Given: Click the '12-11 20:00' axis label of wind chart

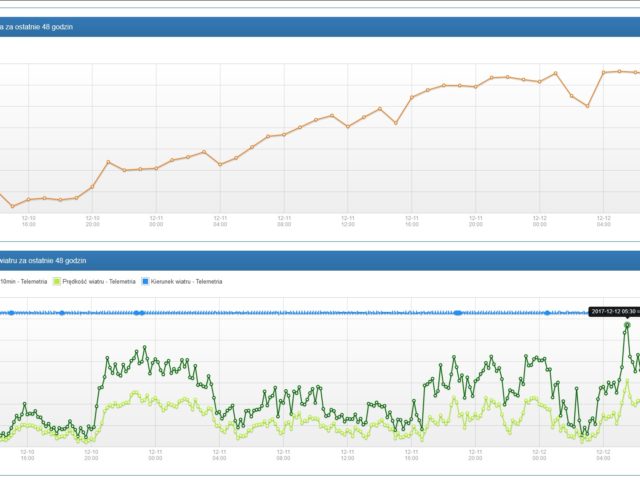Looking at the screenshot, I should click(475, 455).
